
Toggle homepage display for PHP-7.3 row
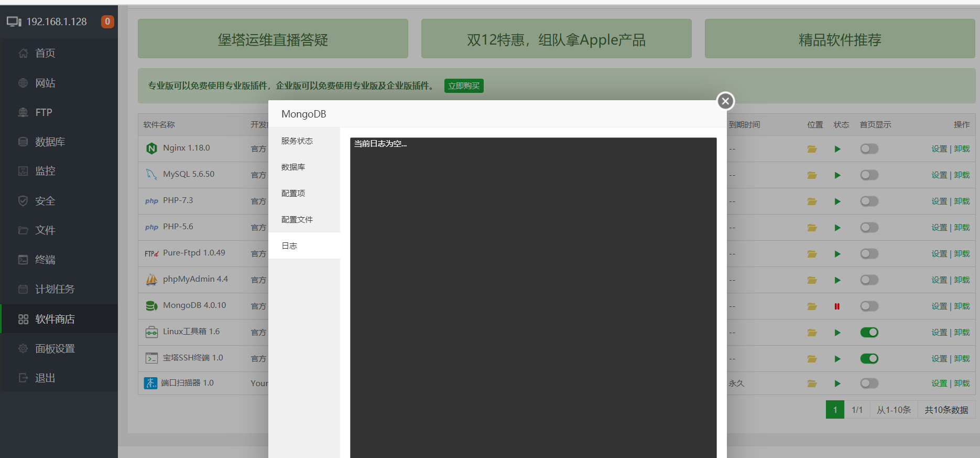click(869, 201)
